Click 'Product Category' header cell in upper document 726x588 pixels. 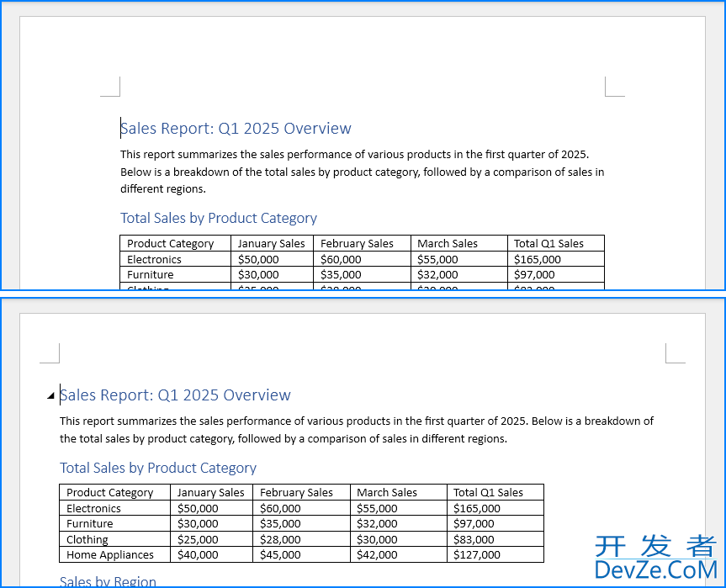[176, 243]
